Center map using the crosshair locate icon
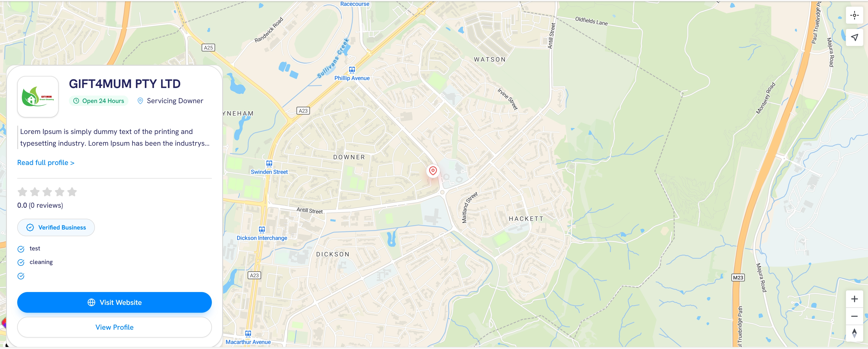The height and width of the screenshot is (349, 868). [854, 15]
